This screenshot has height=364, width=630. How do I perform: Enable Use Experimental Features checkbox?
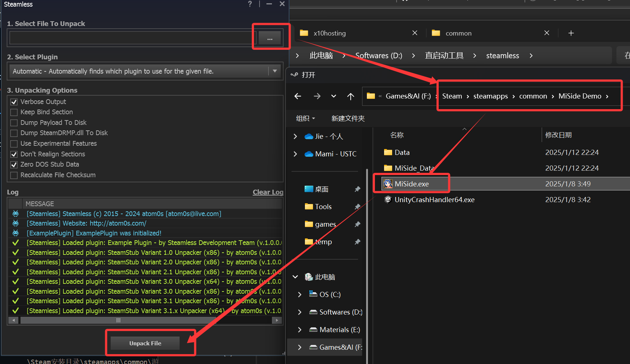(x=14, y=144)
